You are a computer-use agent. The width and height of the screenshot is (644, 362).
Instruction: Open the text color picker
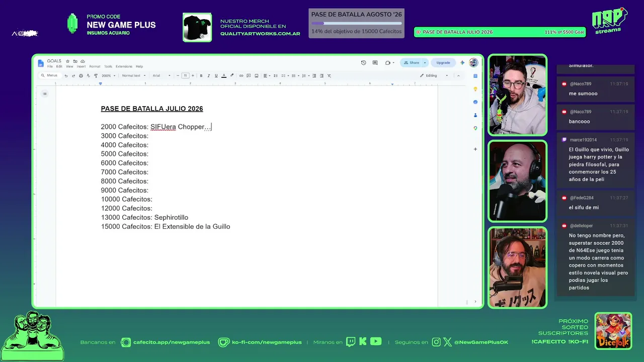tap(224, 76)
